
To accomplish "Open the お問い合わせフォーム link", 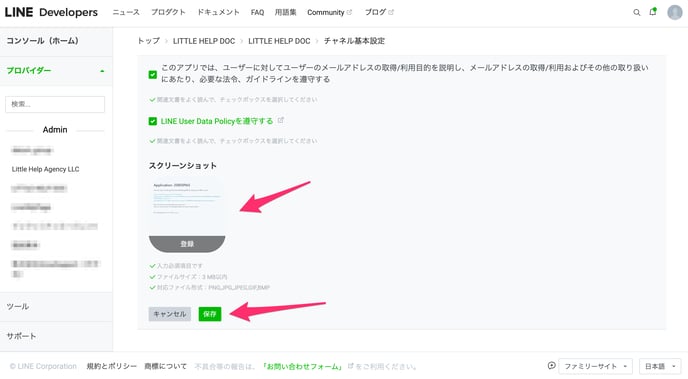I will [302, 366].
